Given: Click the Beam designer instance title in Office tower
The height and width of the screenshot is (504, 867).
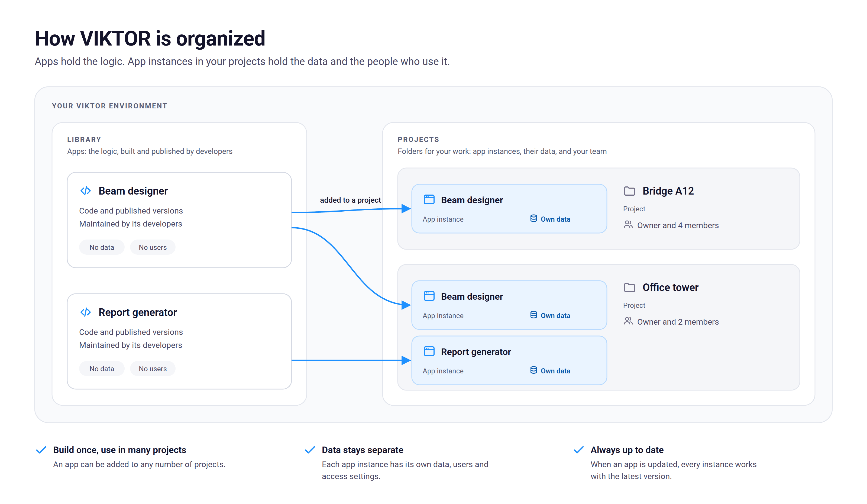Looking at the screenshot, I should (x=472, y=296).
